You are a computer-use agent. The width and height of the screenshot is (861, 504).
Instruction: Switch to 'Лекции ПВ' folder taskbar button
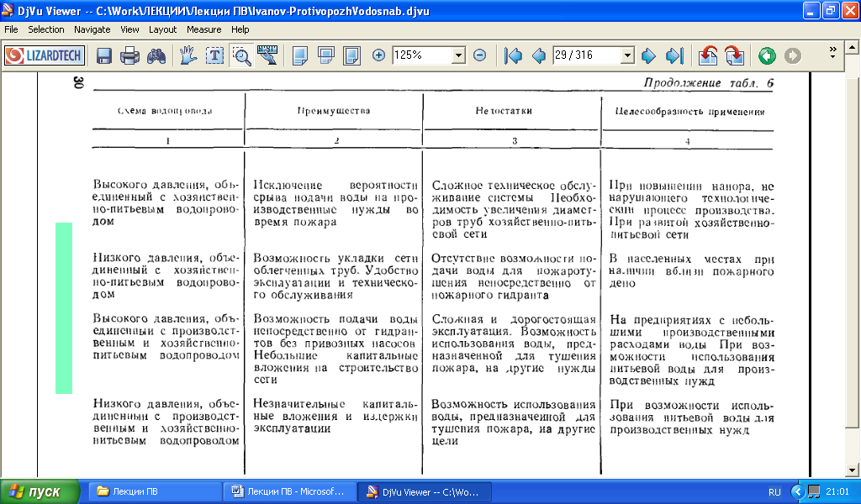155,492
